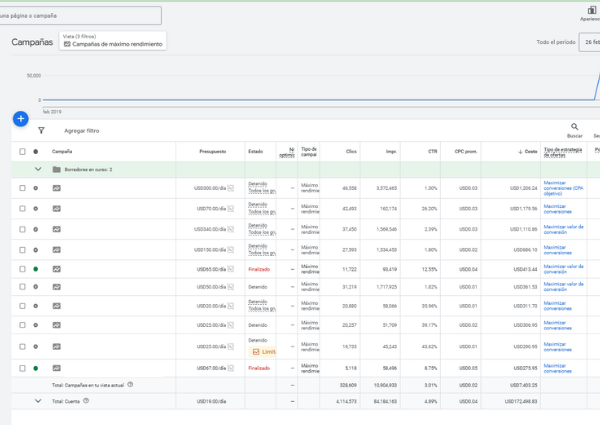This screenshot has height=425, width=600.
Task: Collapse the Borradores en curso chevron
Action: pos(38,169)
